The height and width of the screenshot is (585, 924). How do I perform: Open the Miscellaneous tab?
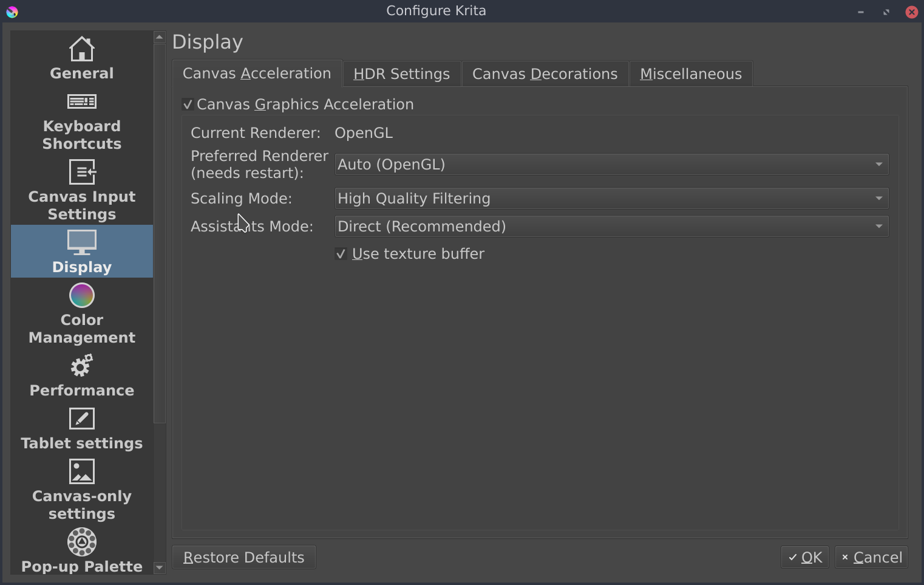[x=690, y=74]
